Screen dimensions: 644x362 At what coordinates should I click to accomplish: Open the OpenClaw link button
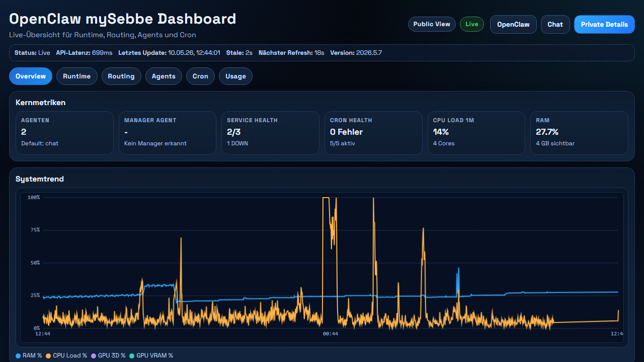point(513,24)
